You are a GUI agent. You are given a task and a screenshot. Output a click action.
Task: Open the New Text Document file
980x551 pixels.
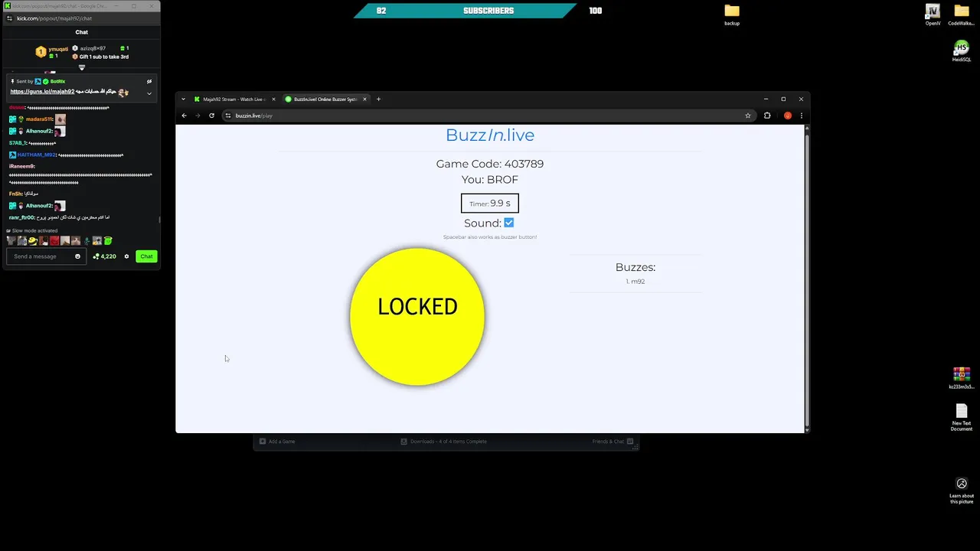[x=962, y=418]
